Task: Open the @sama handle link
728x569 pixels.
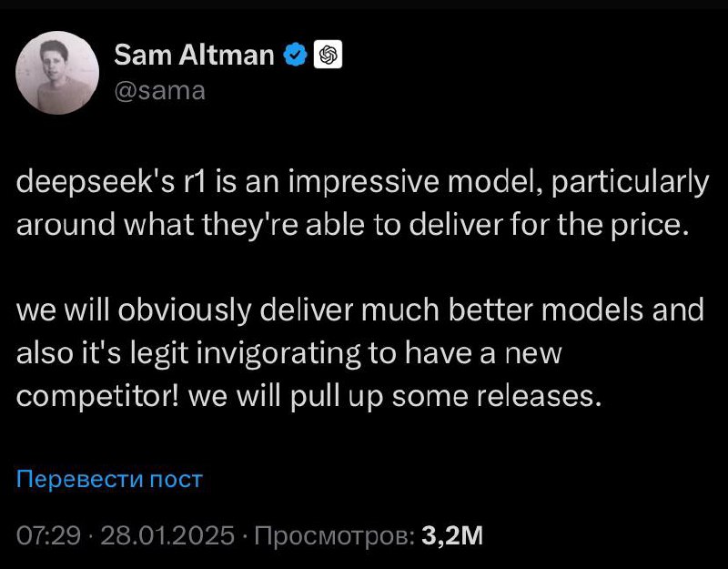Action: 159,90
